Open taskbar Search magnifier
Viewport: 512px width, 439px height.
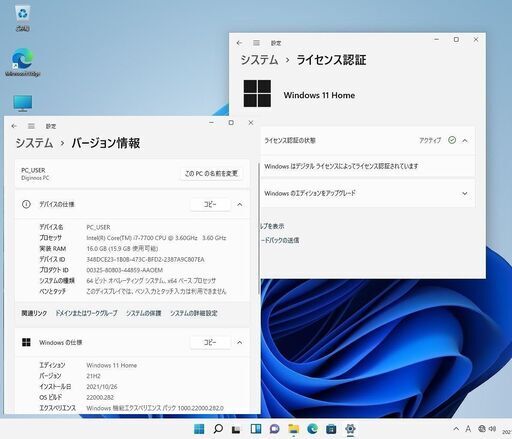218,429
